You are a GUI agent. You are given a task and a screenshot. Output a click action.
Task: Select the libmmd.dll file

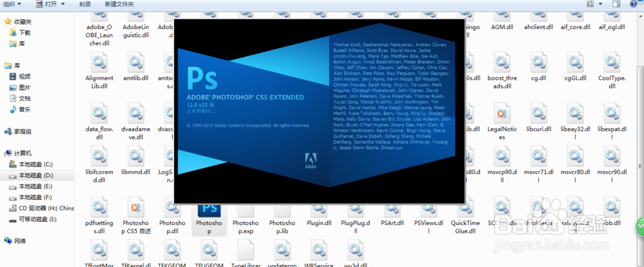click(135, 161)
